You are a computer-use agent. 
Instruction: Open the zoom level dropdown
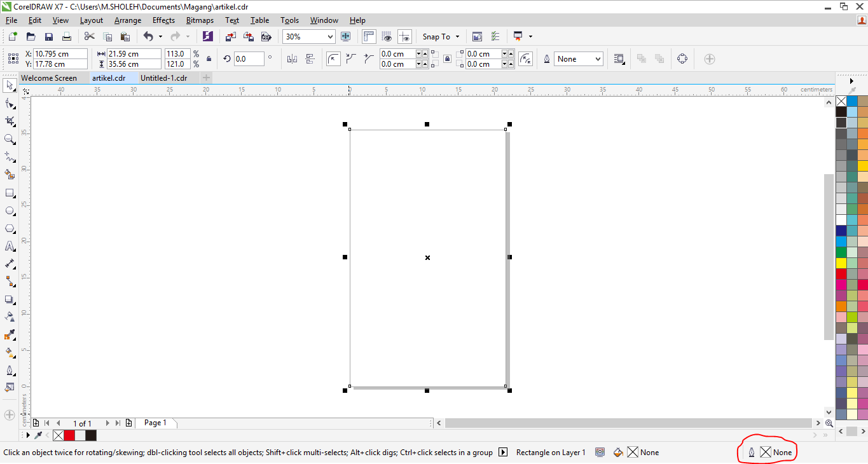(x=329, y=36)
